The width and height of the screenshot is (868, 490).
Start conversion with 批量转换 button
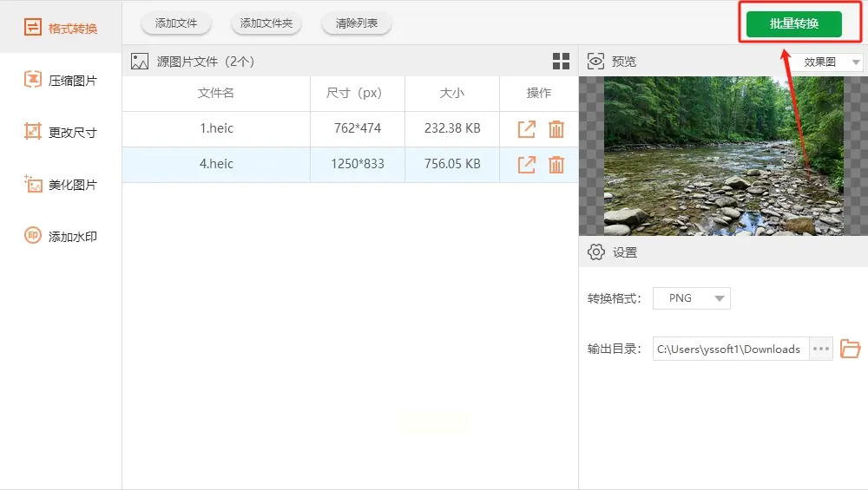pyautogui.click(x=794, y=23)
